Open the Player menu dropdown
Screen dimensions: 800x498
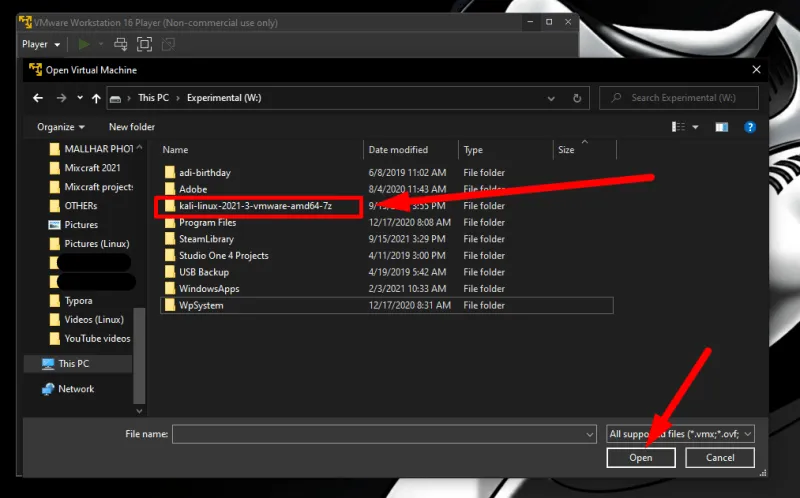[40, 44]
